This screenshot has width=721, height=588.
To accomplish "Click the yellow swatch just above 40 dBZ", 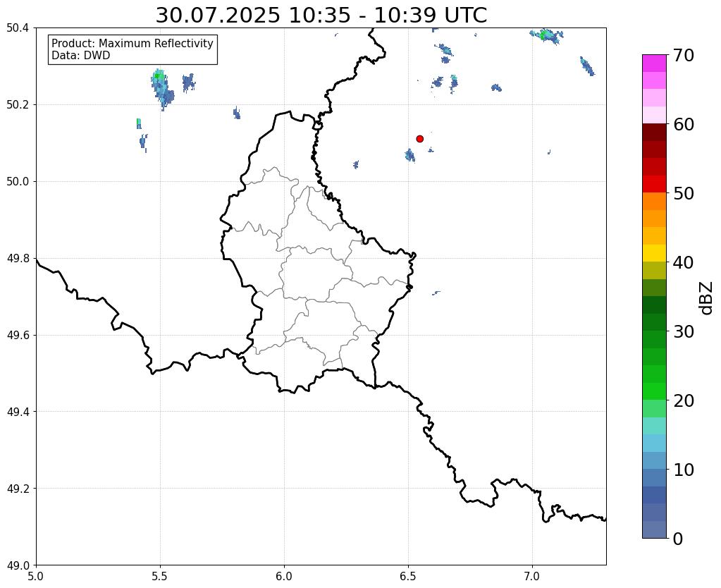I will click(x=654, y=253).
